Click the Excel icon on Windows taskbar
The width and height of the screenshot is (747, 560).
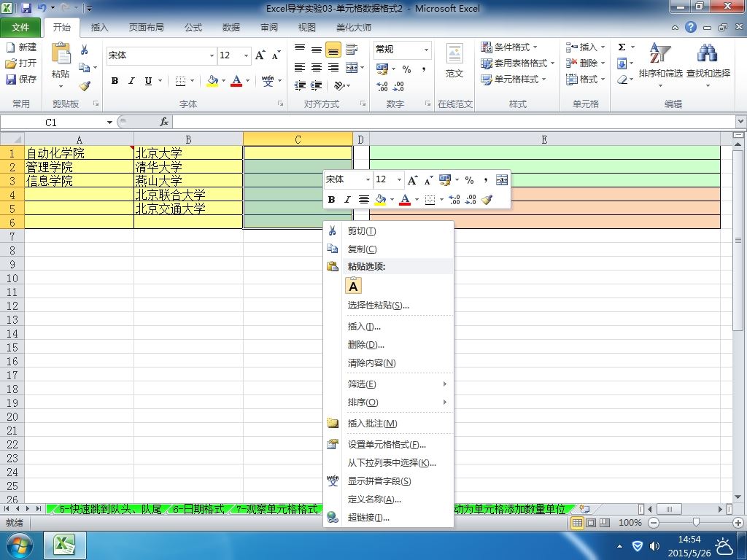65,545
